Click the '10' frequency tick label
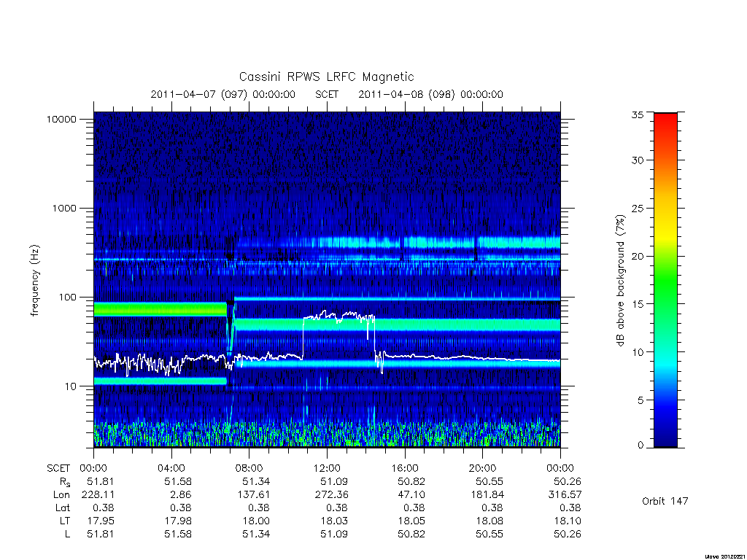 71,386
